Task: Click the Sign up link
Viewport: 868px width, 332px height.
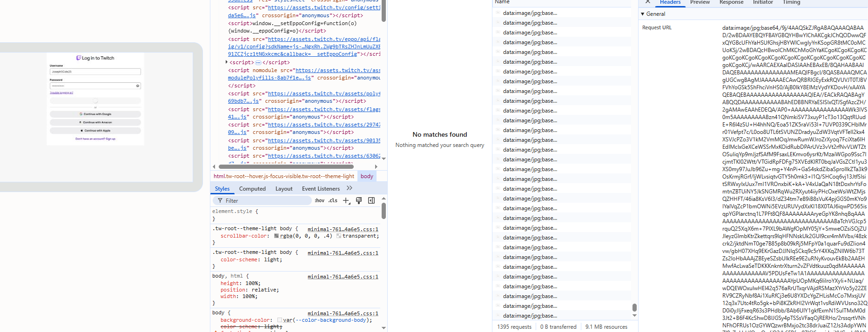Action: pos(110,139)
